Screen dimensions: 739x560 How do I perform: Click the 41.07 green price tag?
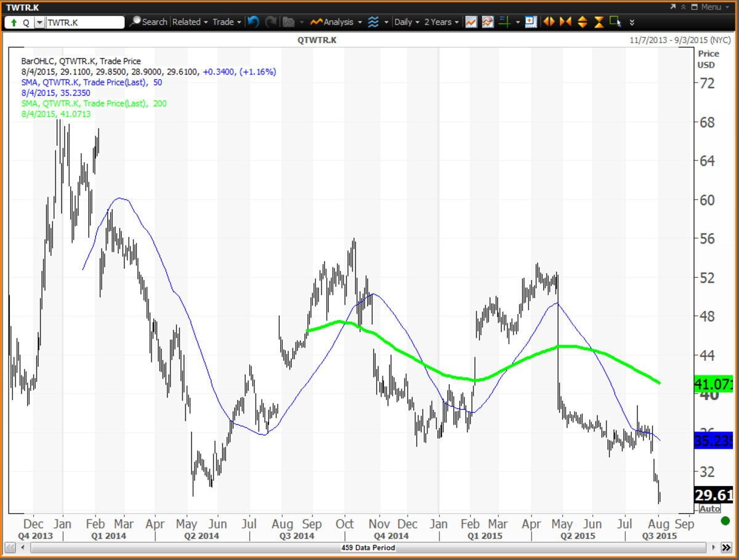(x=713, y=385)
